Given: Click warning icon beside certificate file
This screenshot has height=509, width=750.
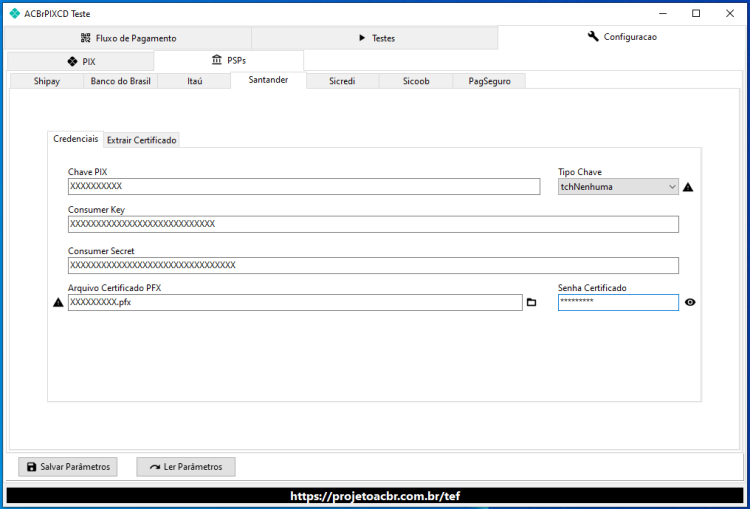Looking at the screenshot, I should [x=58, y=302].
